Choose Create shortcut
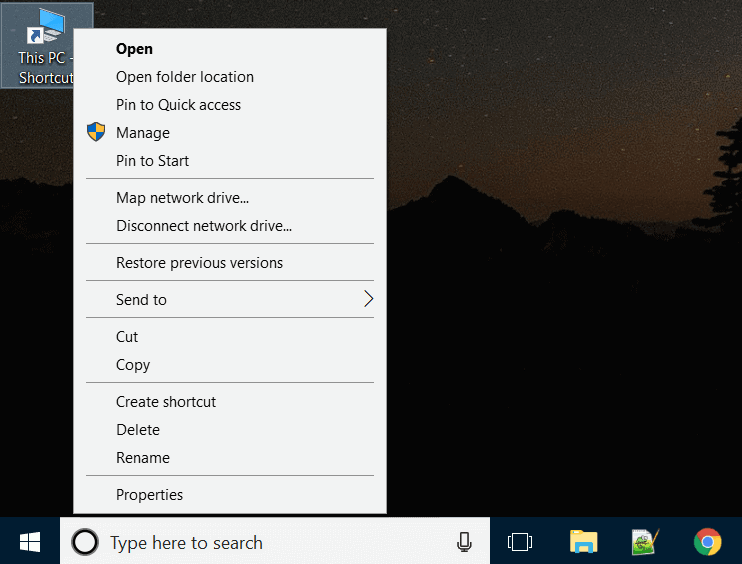742x564 pixels. [x=230, y=401]
